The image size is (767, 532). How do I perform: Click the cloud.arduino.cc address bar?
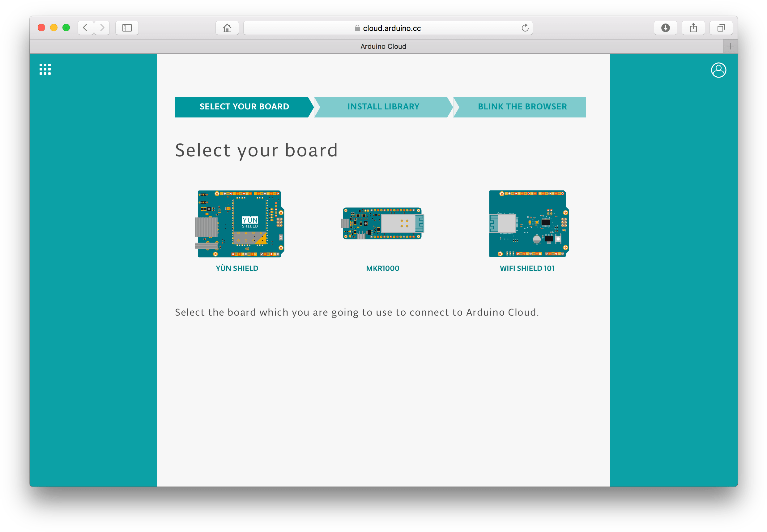pos(388,28)
